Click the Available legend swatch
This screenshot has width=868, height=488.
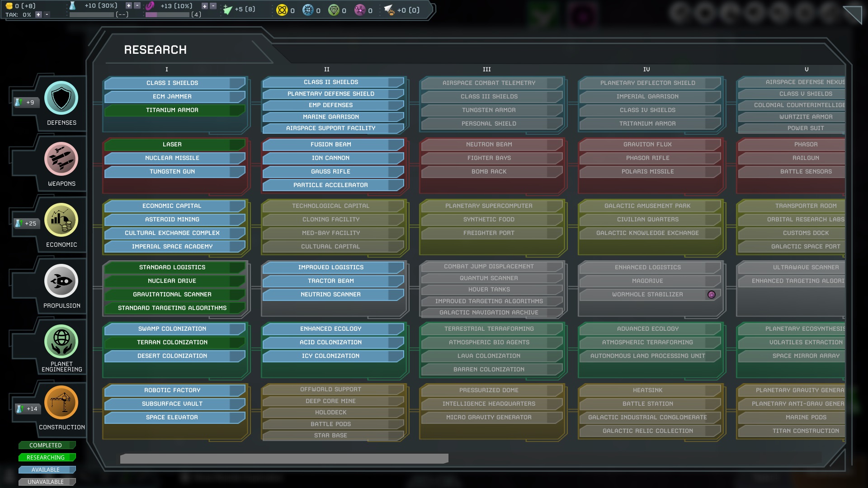click(47, 469)
